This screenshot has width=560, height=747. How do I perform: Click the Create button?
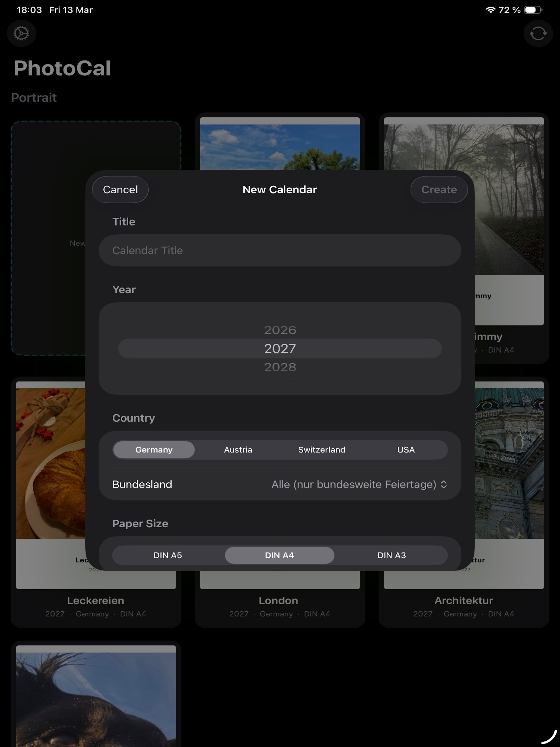(x=439, y=189)
